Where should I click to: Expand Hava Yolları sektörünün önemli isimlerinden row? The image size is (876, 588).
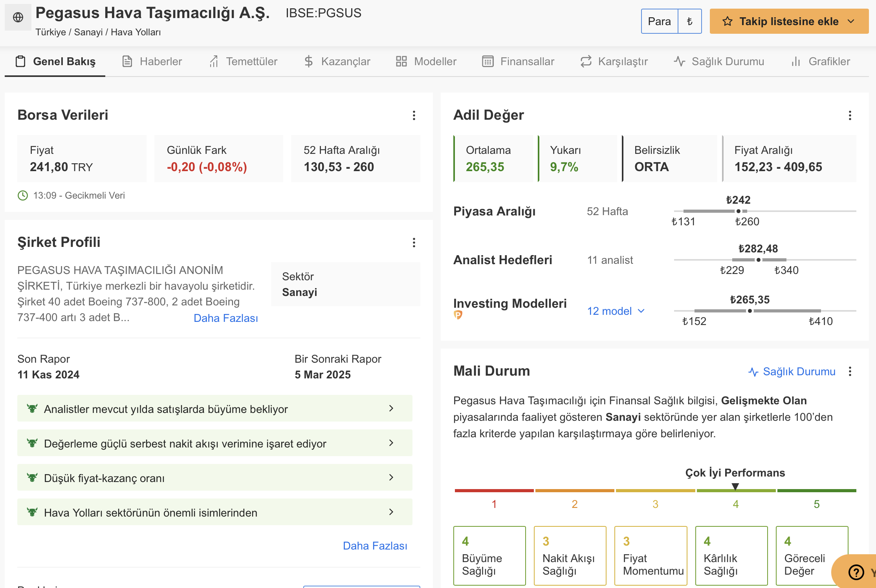[x=215, y=512]
